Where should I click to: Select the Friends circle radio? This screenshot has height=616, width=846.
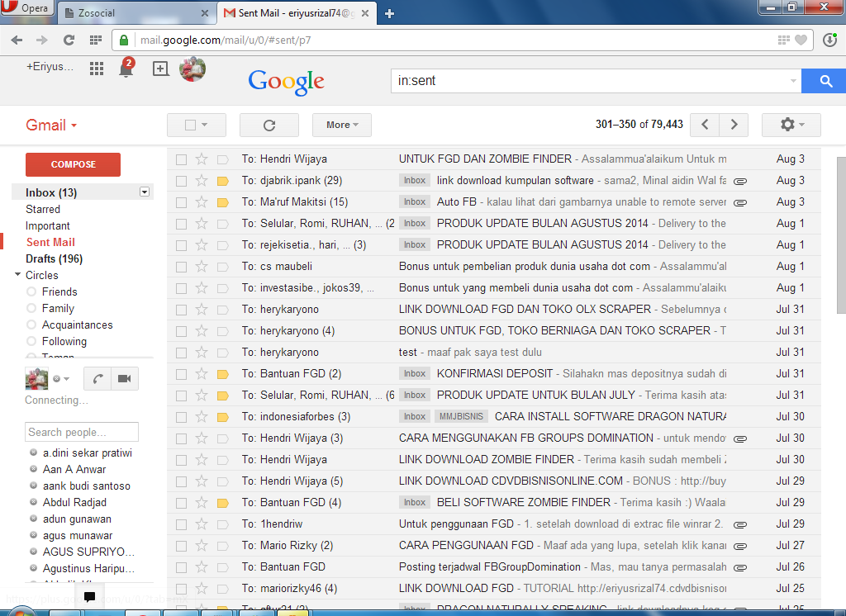pyautogui.click(x=31, y=291)
